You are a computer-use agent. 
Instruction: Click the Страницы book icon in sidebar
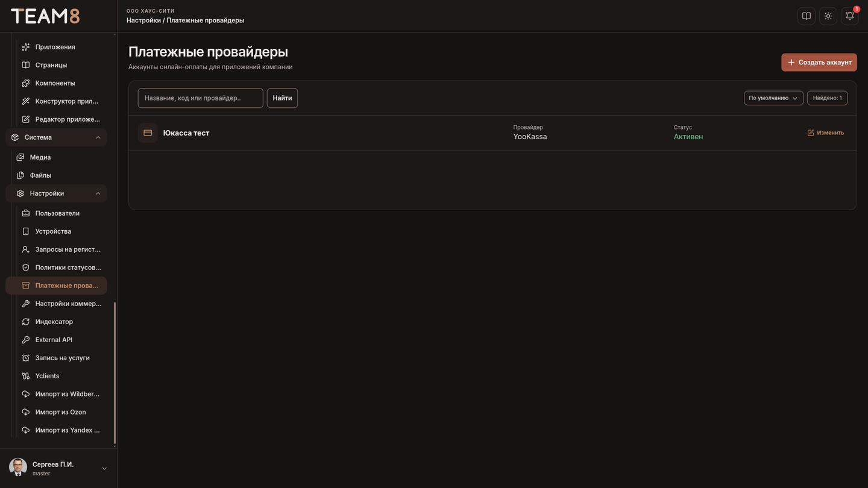point(26,65)
